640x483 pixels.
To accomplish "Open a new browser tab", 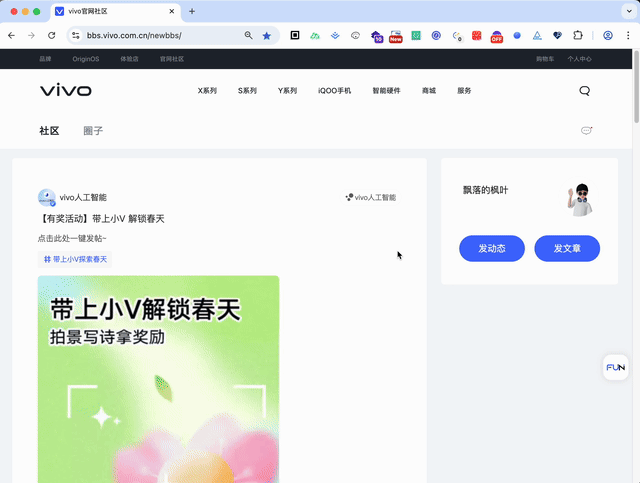I will tap(192, 11).
